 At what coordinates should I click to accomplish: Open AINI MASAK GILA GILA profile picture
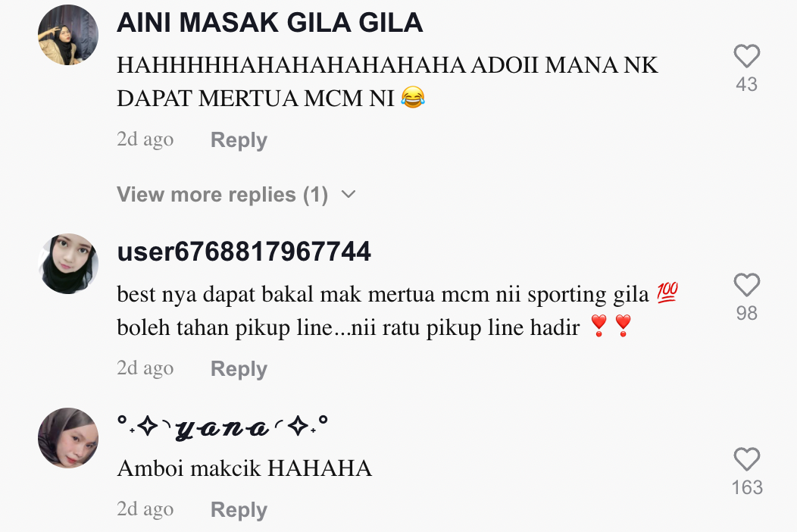pyautogui.click(x=68, y=35)
